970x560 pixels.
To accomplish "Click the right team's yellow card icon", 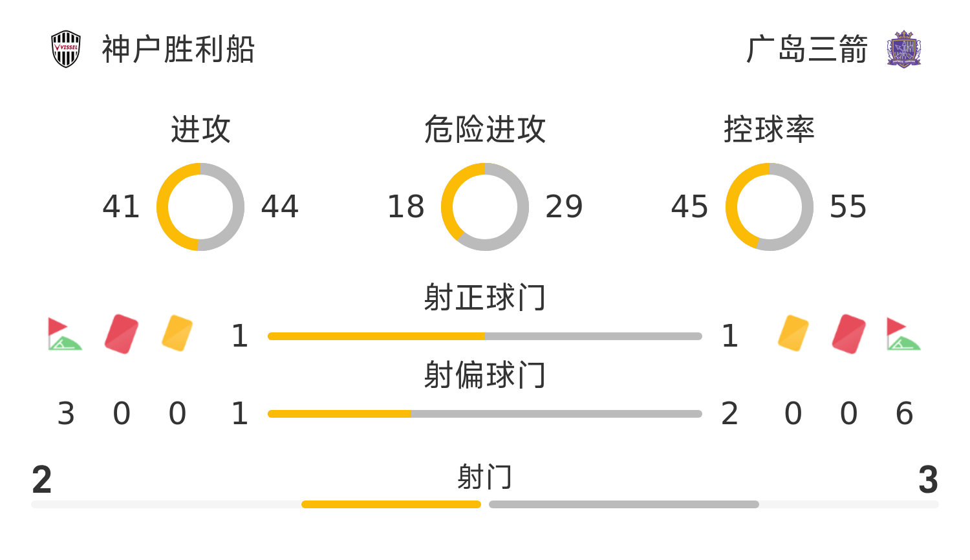I will click(793, 334).
